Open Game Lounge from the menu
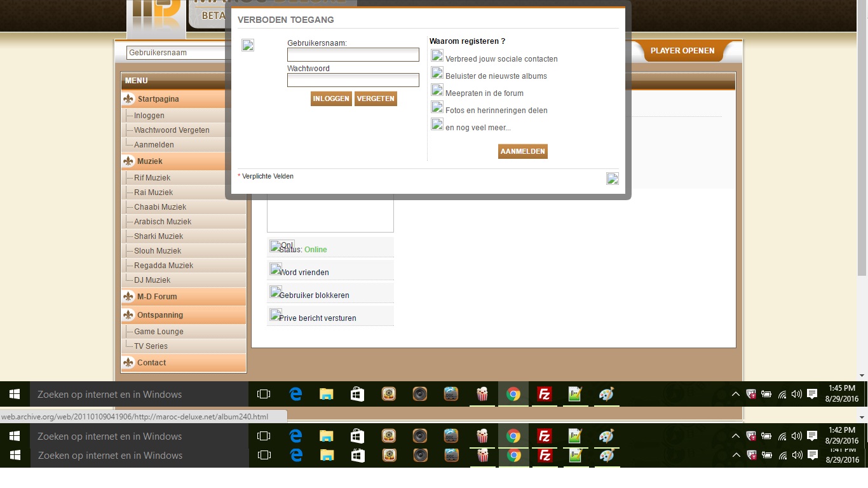868x488 pixels. click(158, 332)
